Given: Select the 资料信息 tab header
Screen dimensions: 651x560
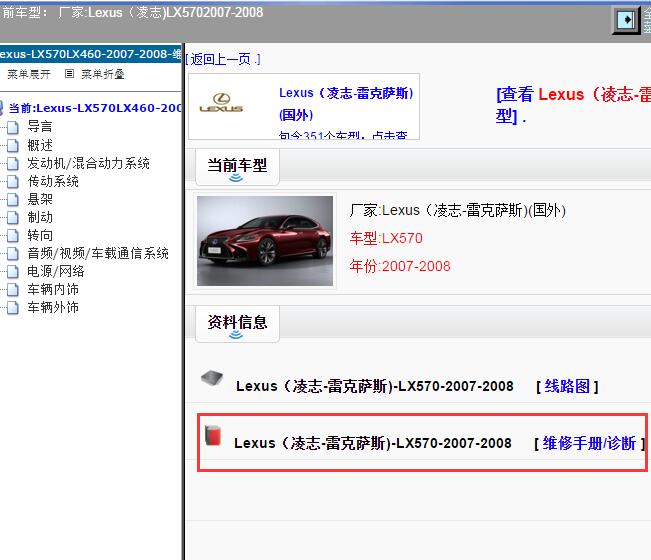Looking at the screenshot, I should click(237, 324).
